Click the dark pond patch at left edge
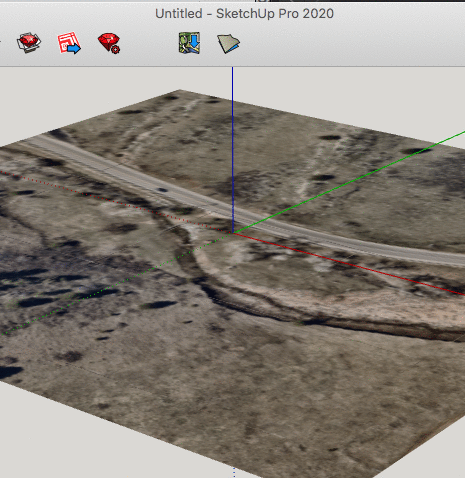The height and width of the screenshot is (478, 465). (x=10, y=372)
